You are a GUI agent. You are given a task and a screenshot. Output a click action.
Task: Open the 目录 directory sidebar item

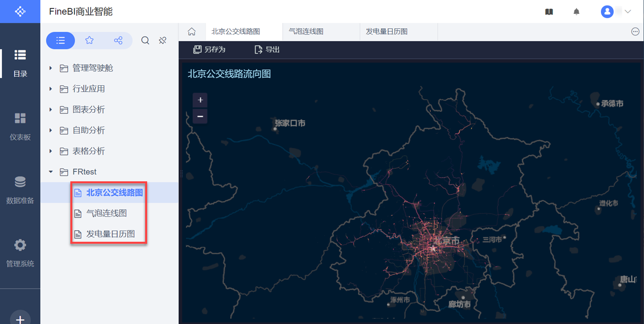pyautogui.click(x=20, y=63)
